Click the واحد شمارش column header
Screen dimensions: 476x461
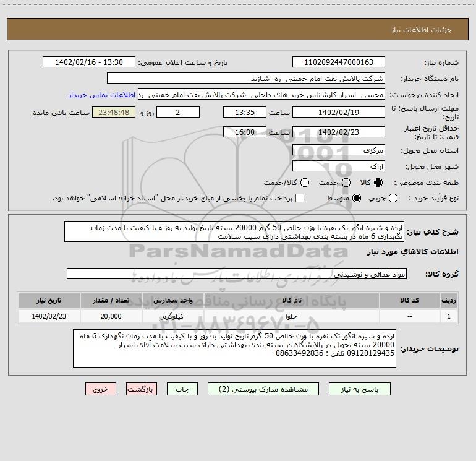click(173, 300)
